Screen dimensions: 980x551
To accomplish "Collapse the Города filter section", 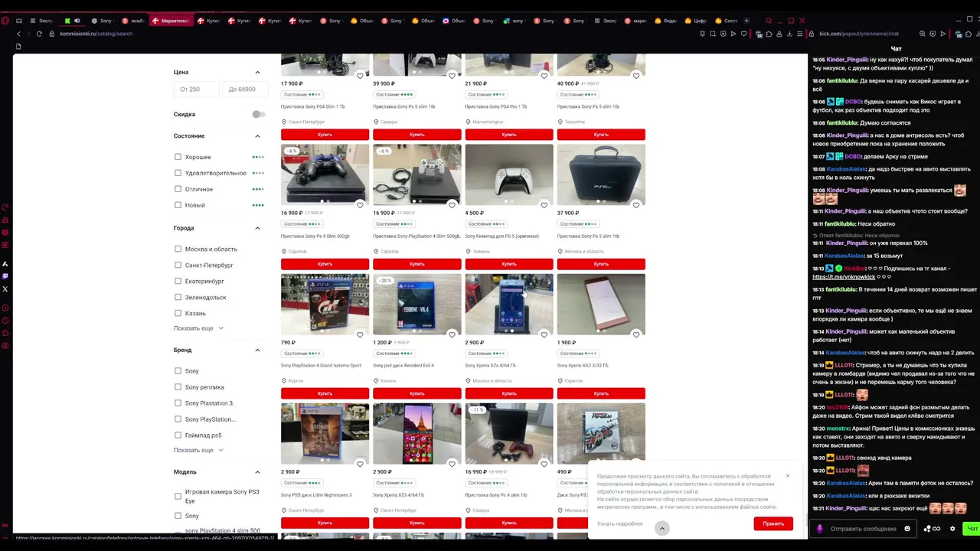I will point(257,228).
